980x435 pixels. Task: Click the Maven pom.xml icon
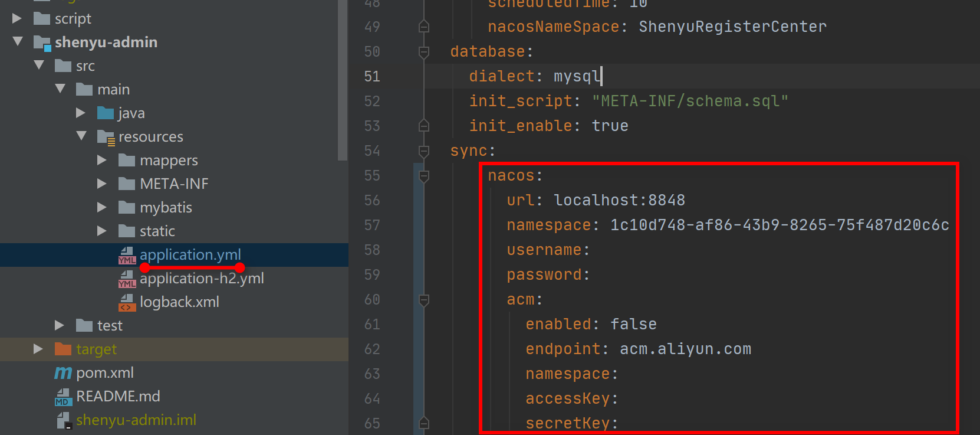pos(63,373)
